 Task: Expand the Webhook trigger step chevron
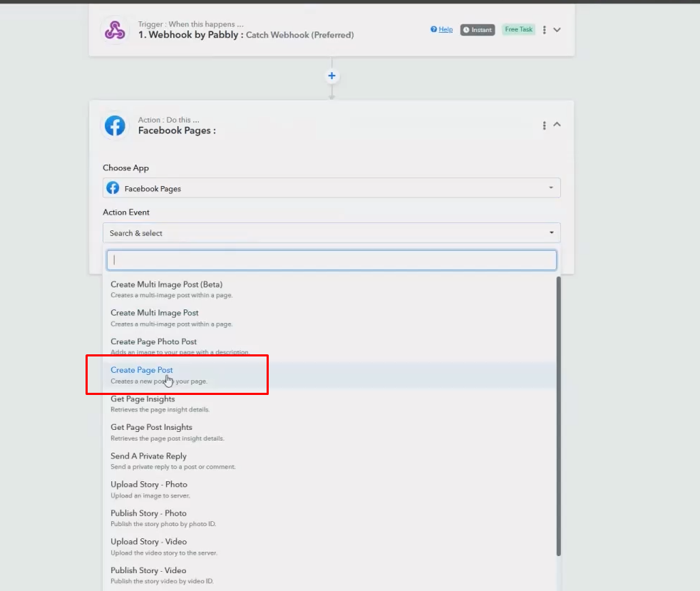coord(557,30)
